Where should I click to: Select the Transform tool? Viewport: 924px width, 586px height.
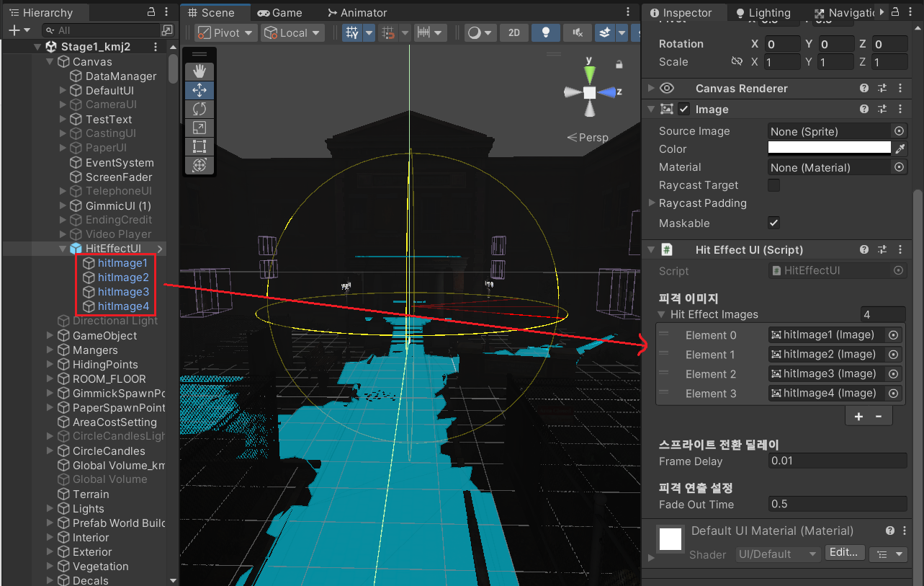[199, 165]
